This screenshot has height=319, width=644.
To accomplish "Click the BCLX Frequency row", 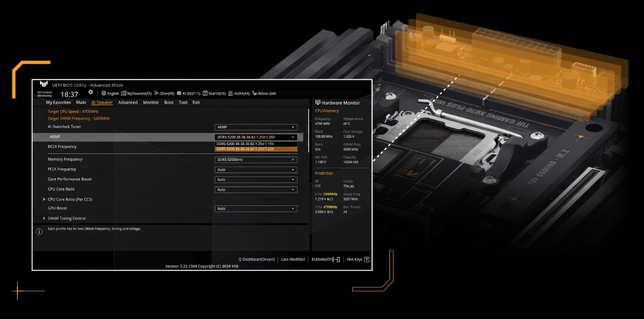I will (x=171, y=147).
